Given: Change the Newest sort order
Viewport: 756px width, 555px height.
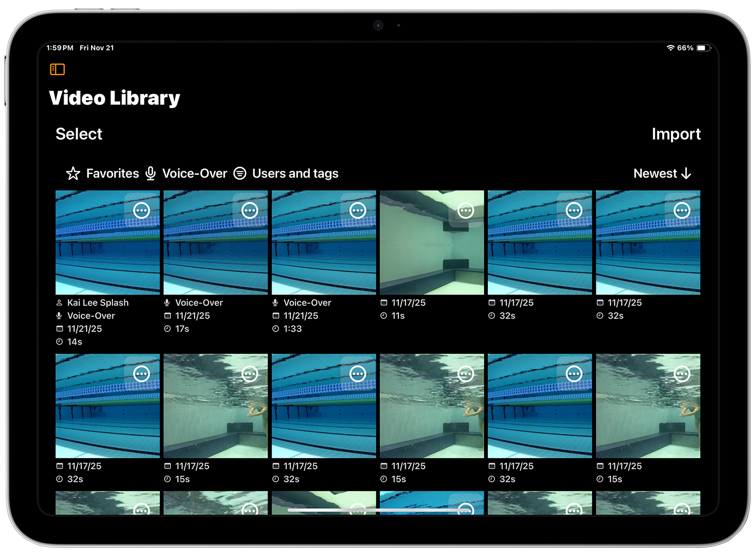Looking at the screenshot, I should click(x=662, y=173).
